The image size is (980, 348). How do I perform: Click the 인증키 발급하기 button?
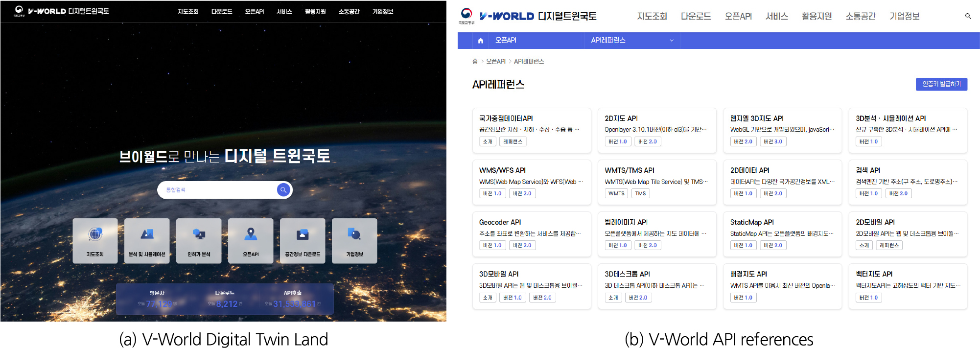click(941, 84)
